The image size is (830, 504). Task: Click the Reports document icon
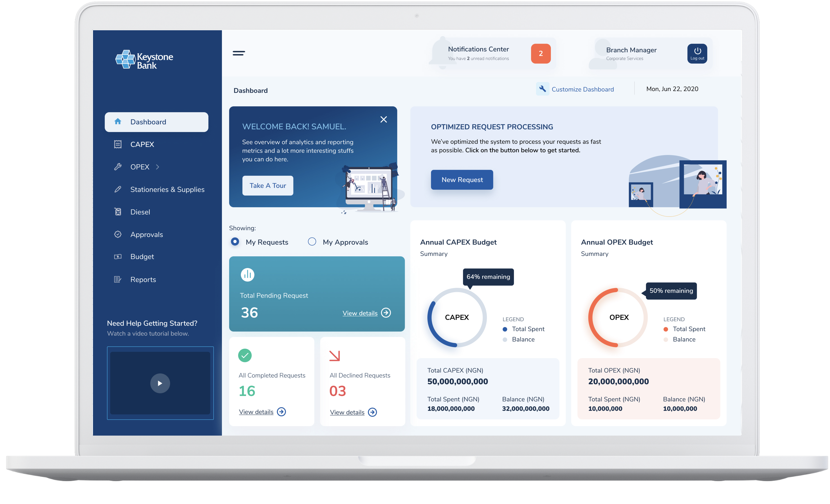118,279
